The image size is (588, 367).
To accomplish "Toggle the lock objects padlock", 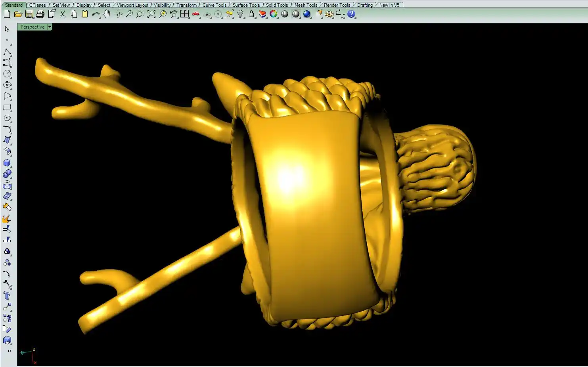I will click(x=251, y=14).
